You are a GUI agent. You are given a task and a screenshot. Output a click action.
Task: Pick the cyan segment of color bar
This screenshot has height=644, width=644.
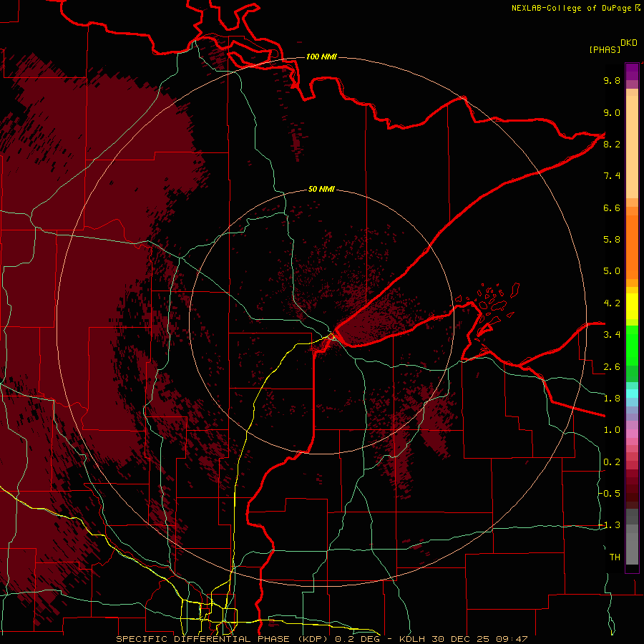click(x=632, y=394)
